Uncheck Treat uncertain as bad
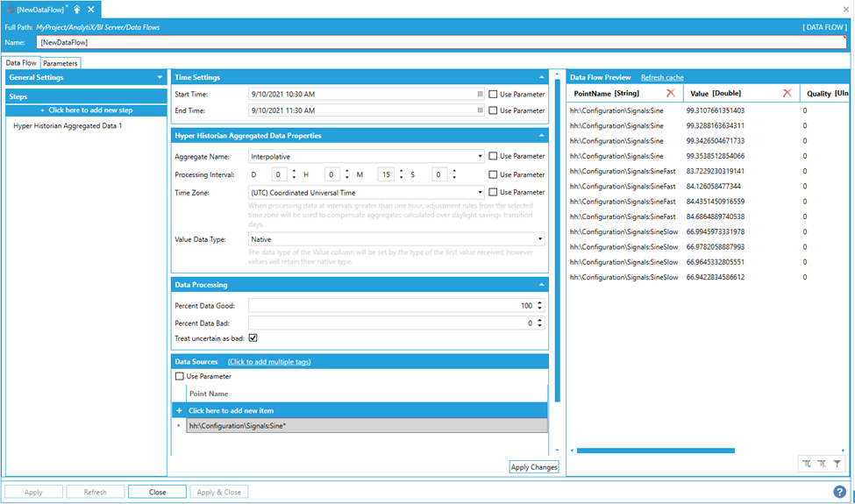This screenshot has height=504, width=855. click(253, 337)
